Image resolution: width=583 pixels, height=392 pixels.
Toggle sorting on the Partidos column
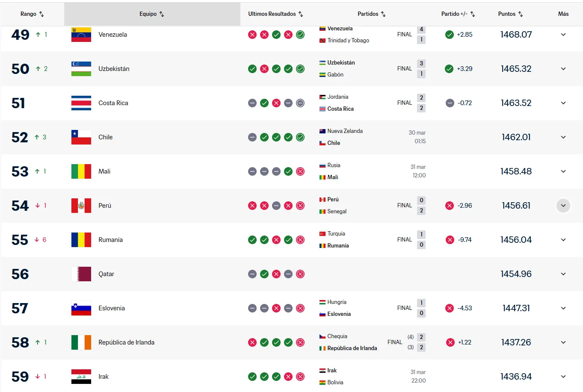coord(384,14)
